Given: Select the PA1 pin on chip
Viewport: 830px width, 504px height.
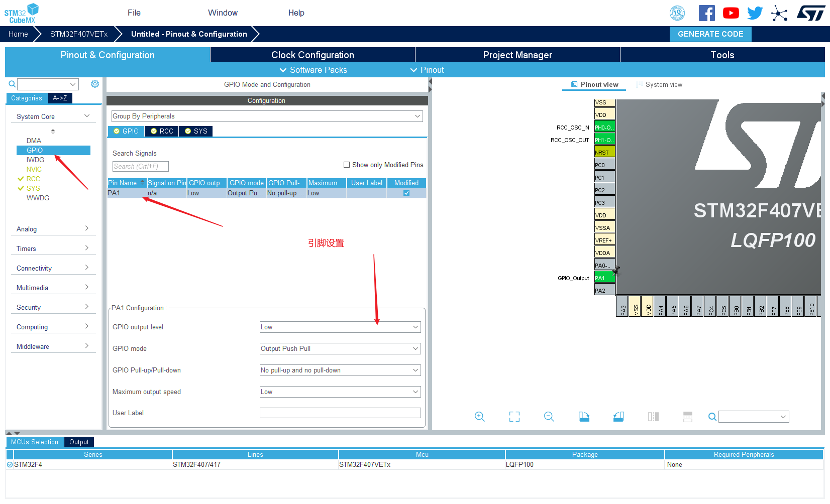Looking at the screenshot, I should pos(604,278).
